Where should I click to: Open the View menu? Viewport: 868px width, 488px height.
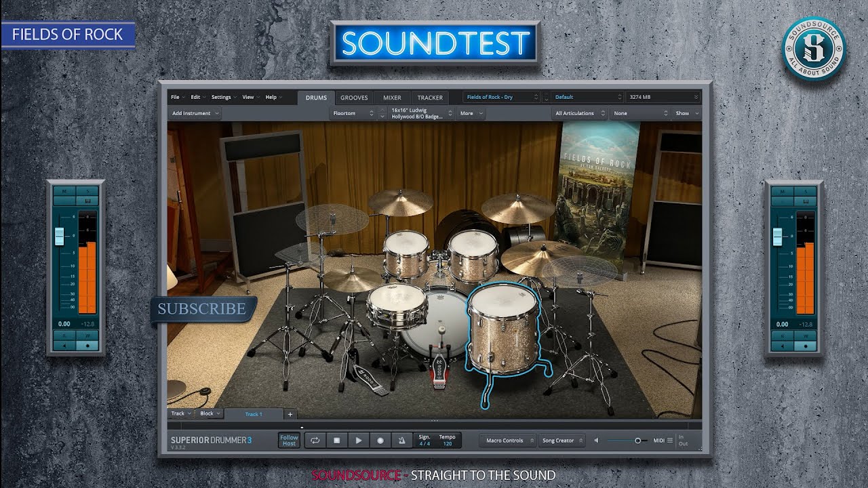250,97
